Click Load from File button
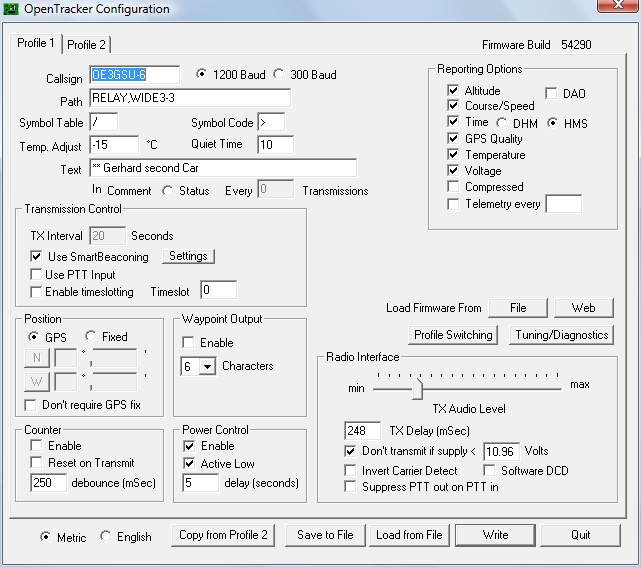Viewport: 641px width, 567px height. point(409,535)
